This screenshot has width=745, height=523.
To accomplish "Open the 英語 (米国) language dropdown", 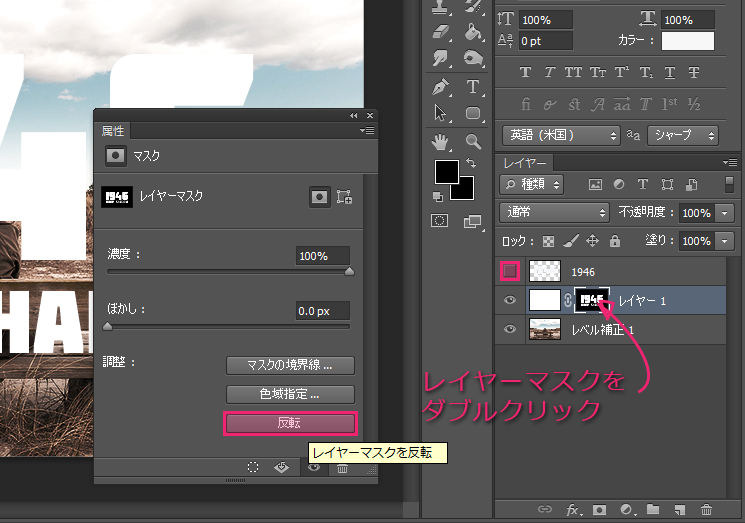I will coord(560,135).
